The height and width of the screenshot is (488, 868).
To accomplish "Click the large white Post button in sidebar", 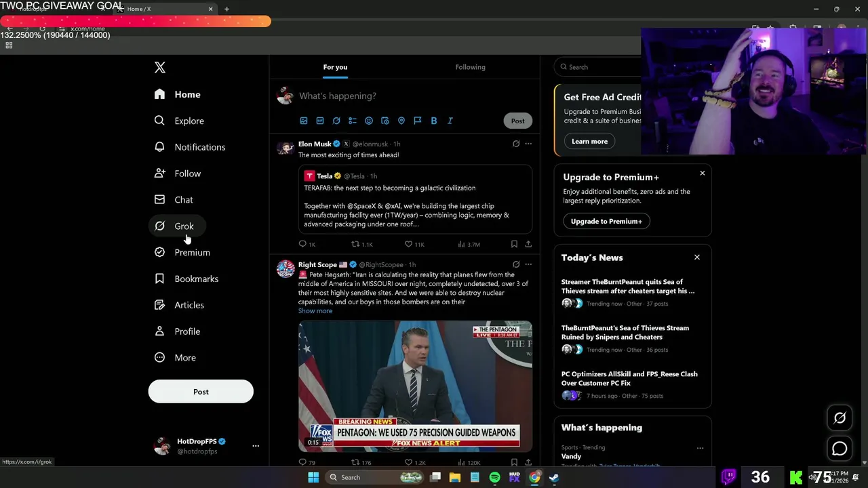I will click(201, 392).
